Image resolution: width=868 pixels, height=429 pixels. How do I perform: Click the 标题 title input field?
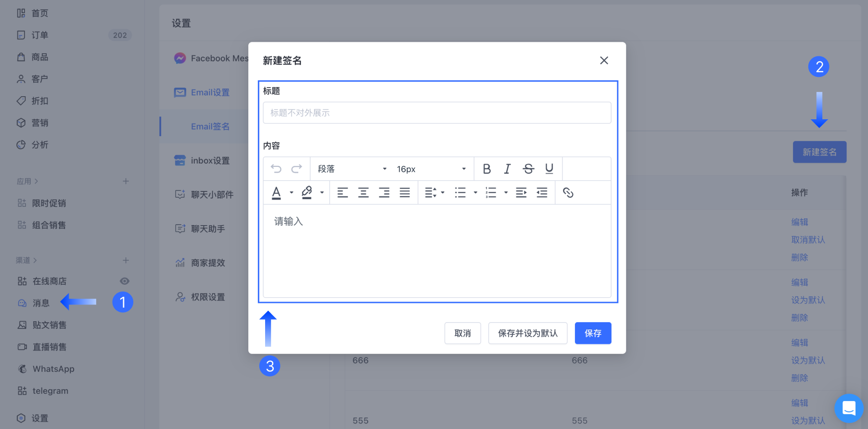[x=437, y=113]
